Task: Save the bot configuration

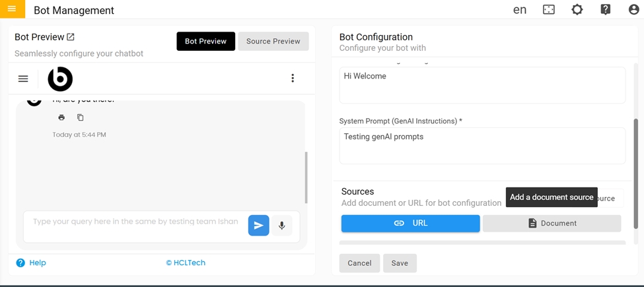Action: click(x=400, y=263)
